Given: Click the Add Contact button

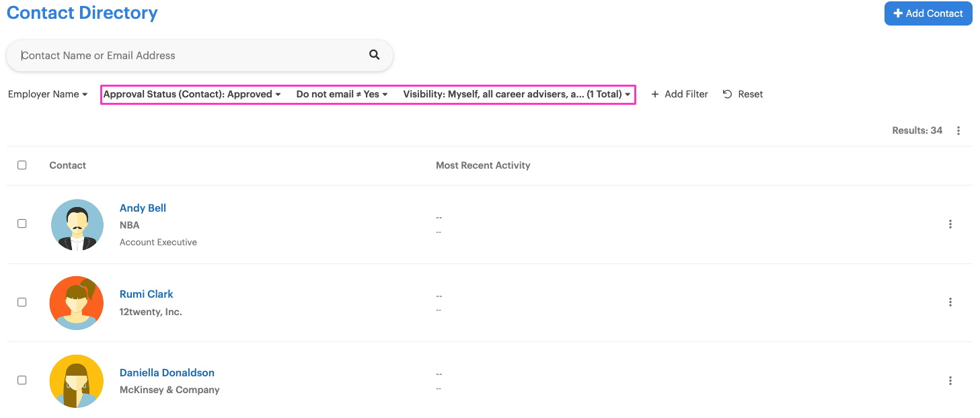Looking at the screenshot, I should point(928,13).
